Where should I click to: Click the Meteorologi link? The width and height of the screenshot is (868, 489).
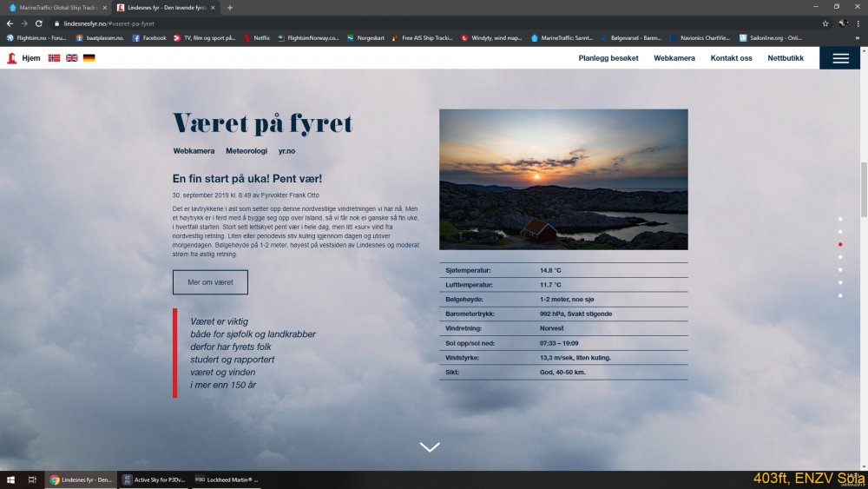pyautogui.click(x=247, y=150)
